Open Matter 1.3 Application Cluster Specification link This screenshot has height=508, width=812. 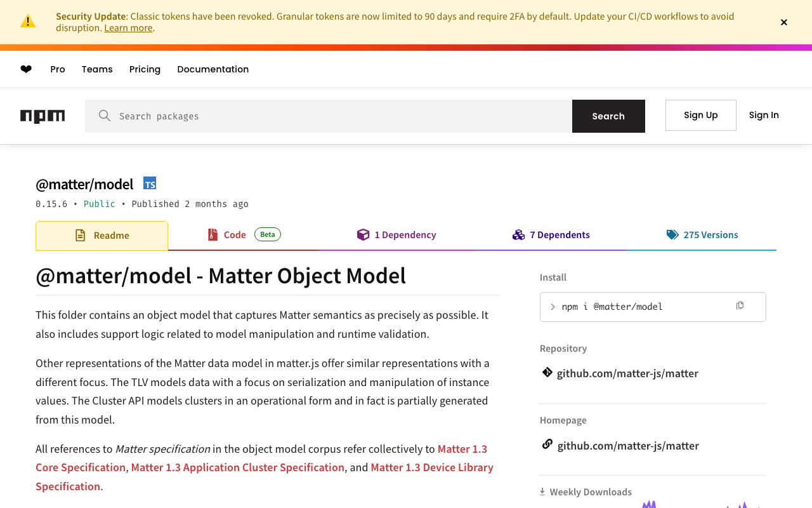pos(237,467)
